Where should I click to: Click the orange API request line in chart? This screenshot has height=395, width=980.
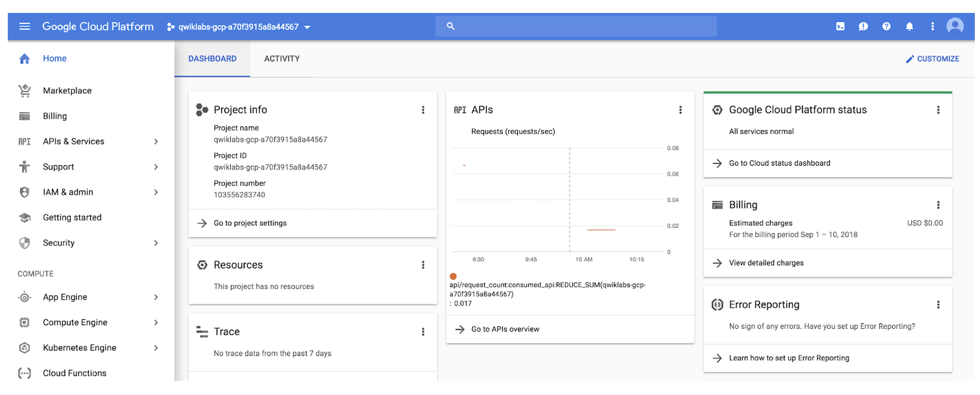coord(601,230)
